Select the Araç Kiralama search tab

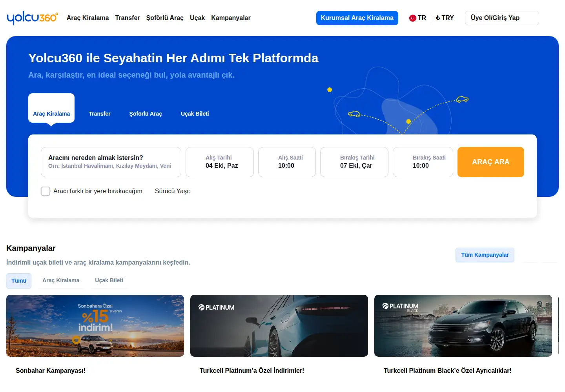point(51,108)
